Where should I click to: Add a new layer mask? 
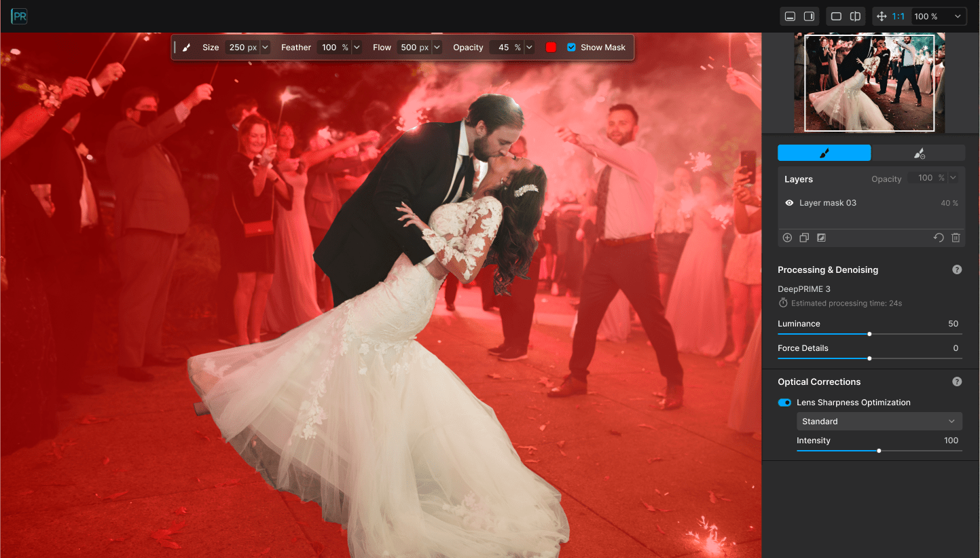pyautogui.click(x=787, y=238)
